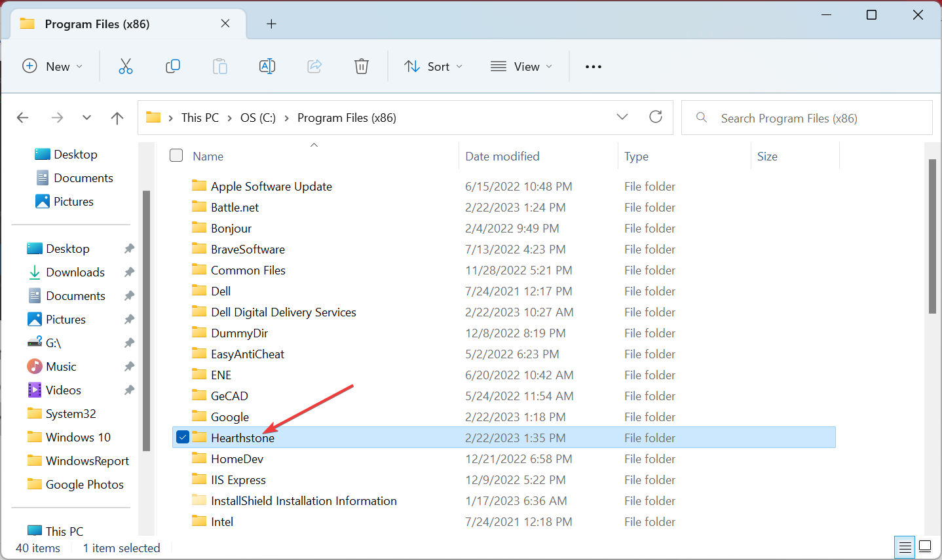Open the Sort dropdown
This screenshot has height=560, width=942.
434,67
